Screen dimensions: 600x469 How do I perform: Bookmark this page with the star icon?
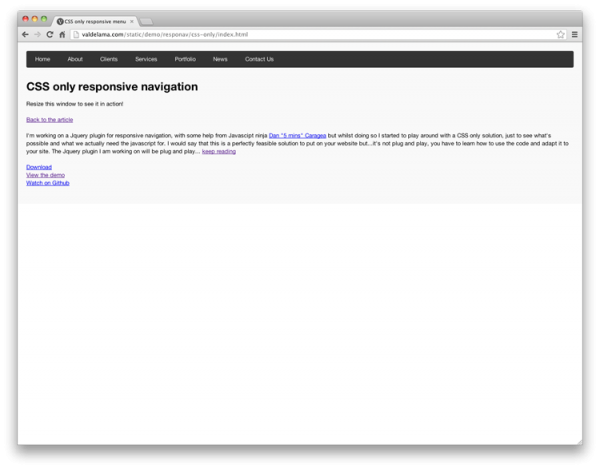[x=561, y=34]
